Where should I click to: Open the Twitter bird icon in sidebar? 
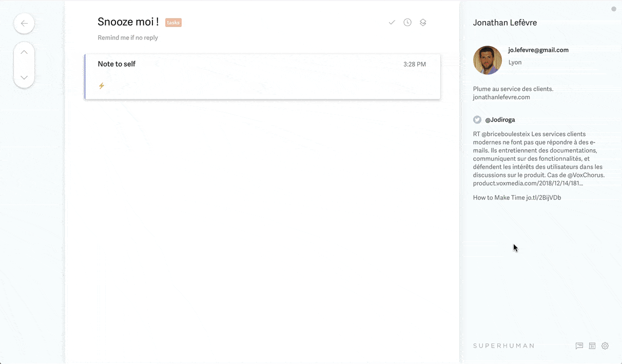coord(477,119)
